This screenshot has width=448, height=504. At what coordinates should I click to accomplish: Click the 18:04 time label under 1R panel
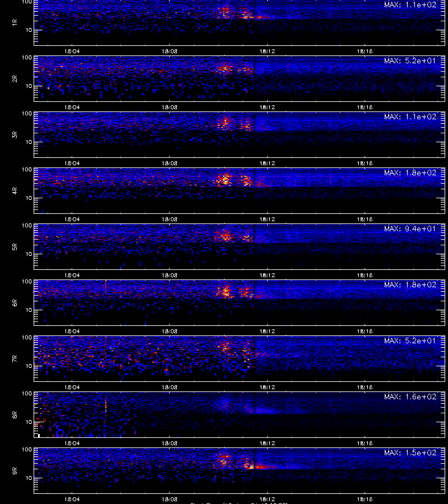click(x=72, y=51)
